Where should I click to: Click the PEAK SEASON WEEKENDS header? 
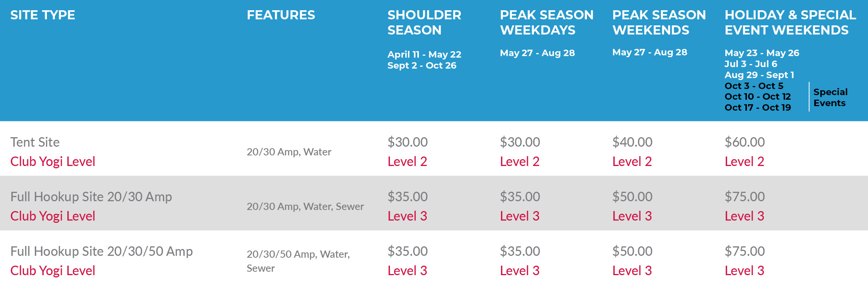659,22
